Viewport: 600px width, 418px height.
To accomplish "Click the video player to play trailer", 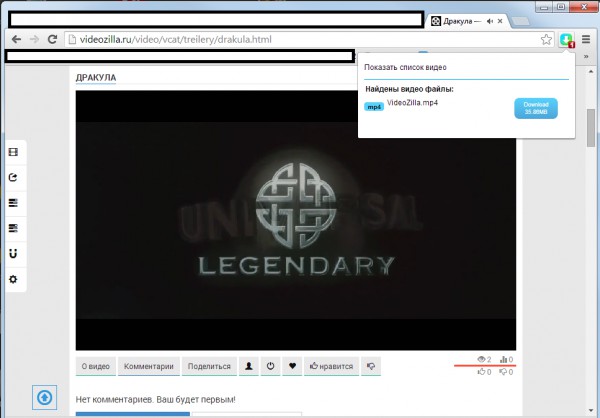I will [295, 220].
